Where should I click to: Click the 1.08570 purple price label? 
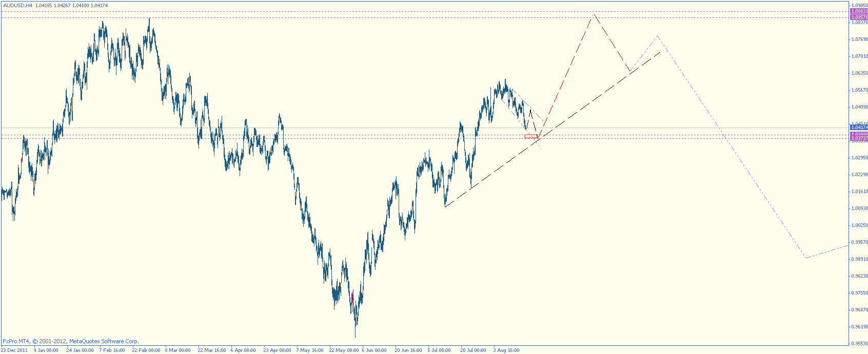[859, 17]
